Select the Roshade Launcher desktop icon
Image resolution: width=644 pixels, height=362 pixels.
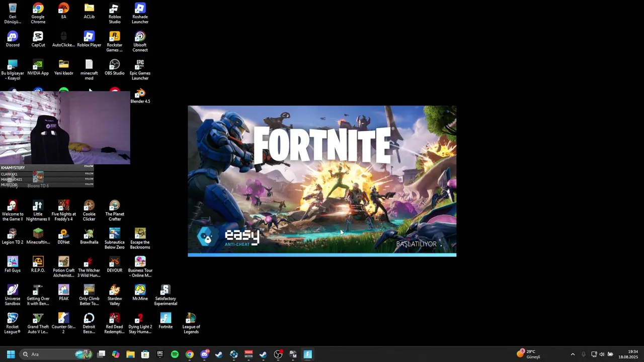(x=140, y=14)
